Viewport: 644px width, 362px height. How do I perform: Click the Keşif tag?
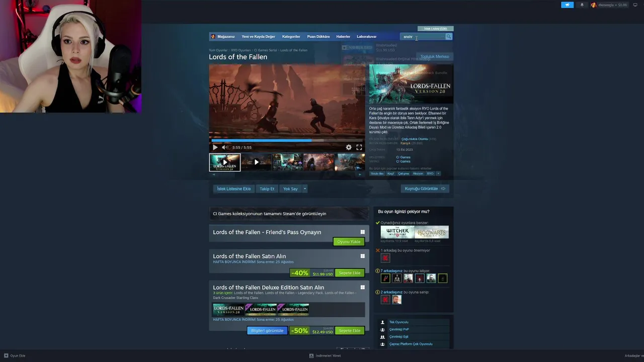[390, 173]
